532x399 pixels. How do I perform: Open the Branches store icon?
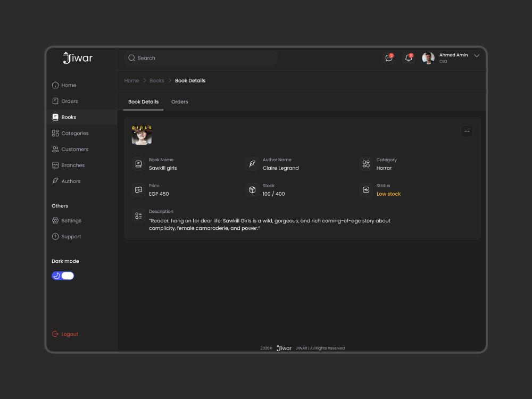pos(55,165)
